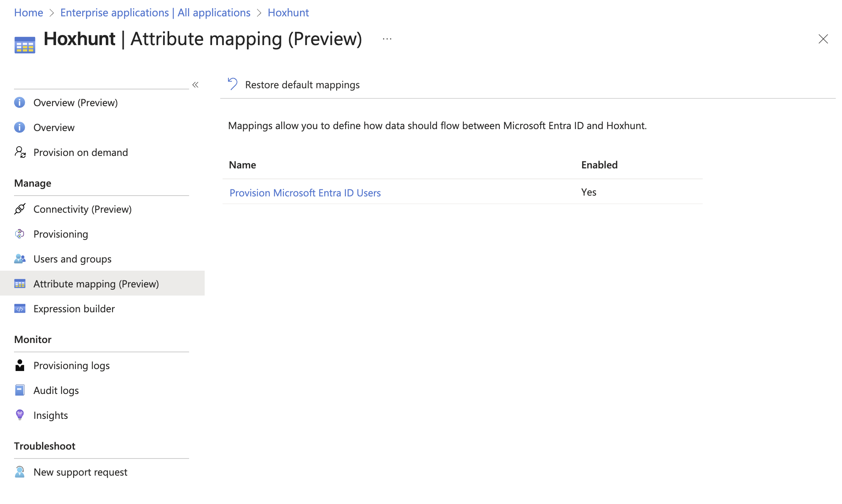Open Overview (Preview) page
Viewport: 842px width, 504px height.
75,103
